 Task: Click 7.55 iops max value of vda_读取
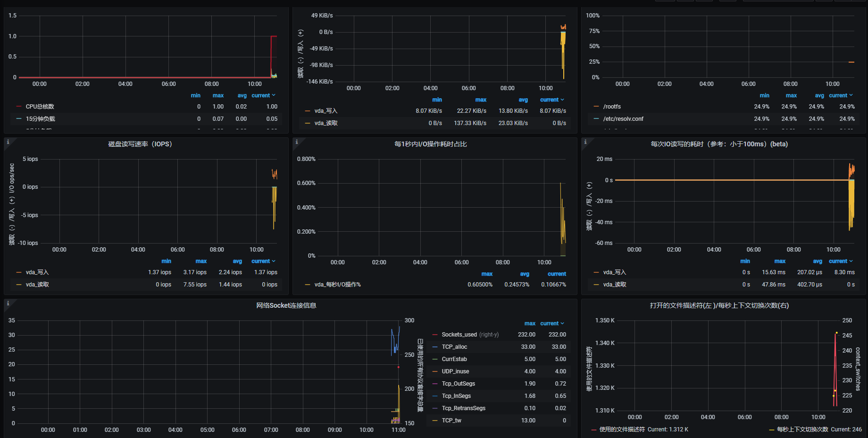coord(195,285)
